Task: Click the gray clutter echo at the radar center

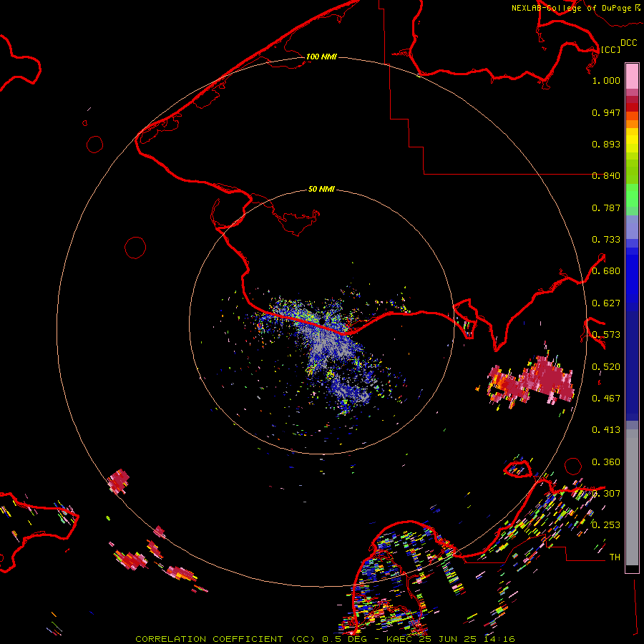Action: click(x=326, y=343)
